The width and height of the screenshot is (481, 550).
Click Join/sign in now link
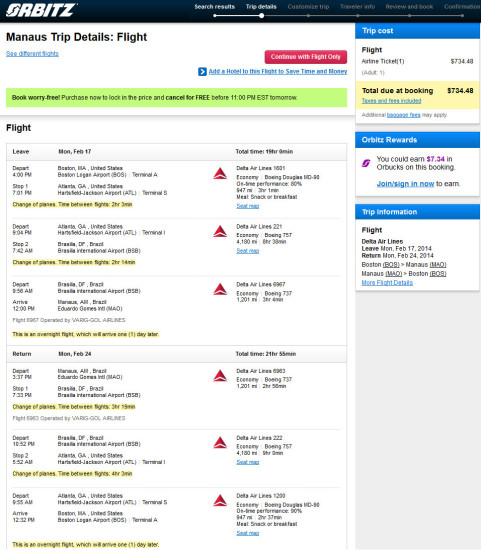click(x=405, y=184)
